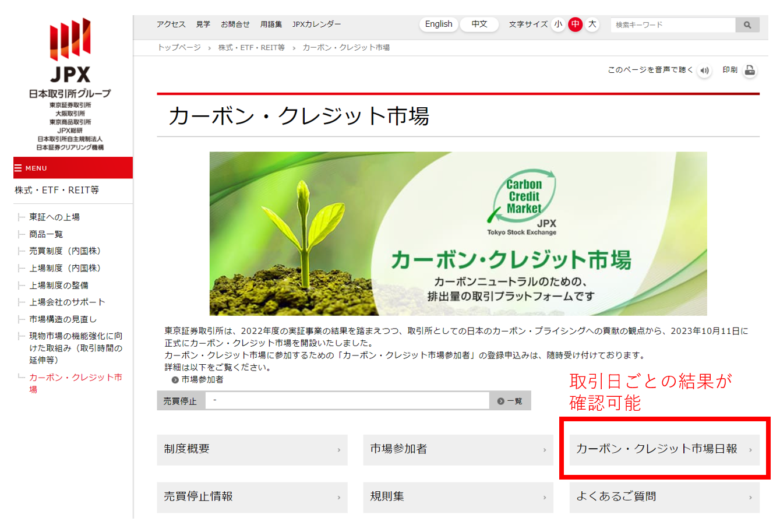Open 用語集 in top menu
The height and width of the screenshot is (532, 780).
coord(271,24)
